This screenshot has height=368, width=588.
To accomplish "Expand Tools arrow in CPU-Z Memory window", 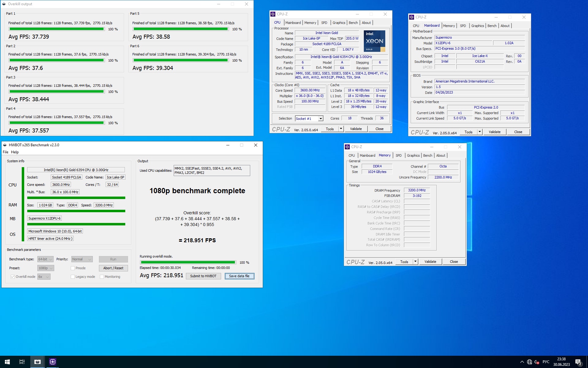I will click(x=415, y=262).
